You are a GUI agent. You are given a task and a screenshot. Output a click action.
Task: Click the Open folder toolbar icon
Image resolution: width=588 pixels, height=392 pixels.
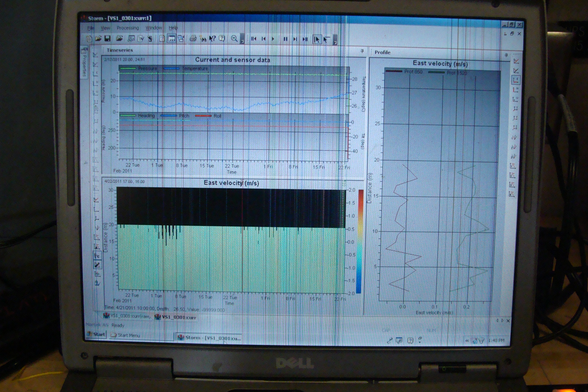[x=98, y=39]
